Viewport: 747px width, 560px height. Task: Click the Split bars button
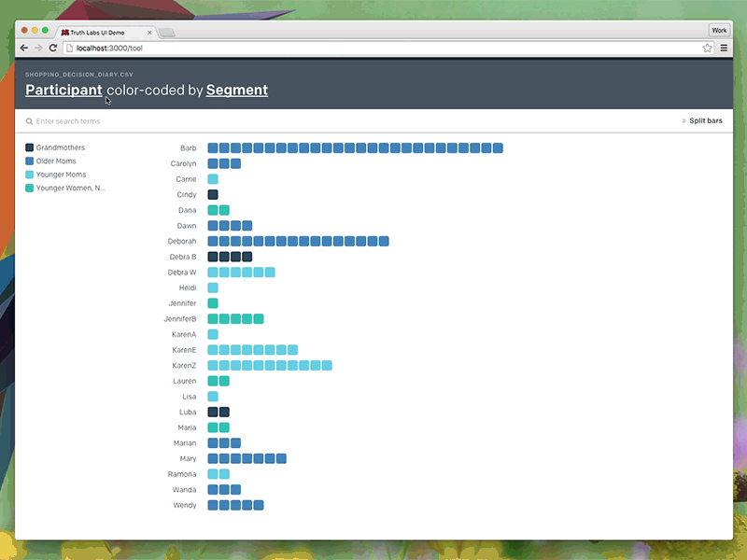(x=706, y=120)
